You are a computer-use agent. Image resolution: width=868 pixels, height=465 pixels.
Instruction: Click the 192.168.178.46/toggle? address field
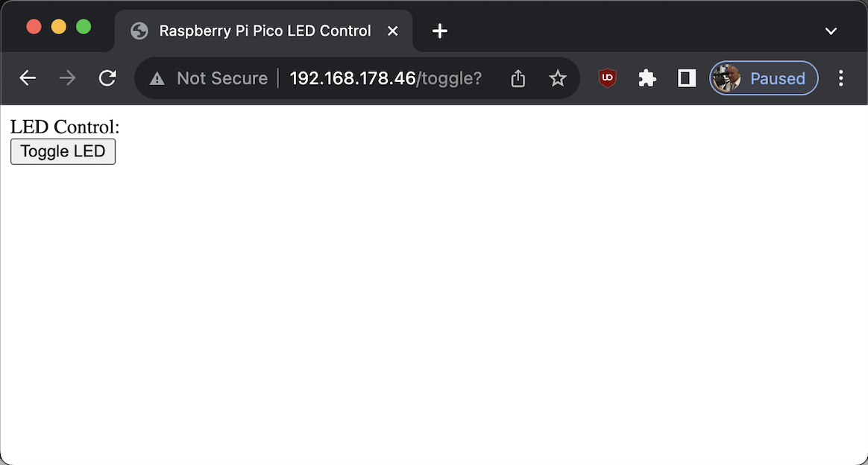click(386, 78)
